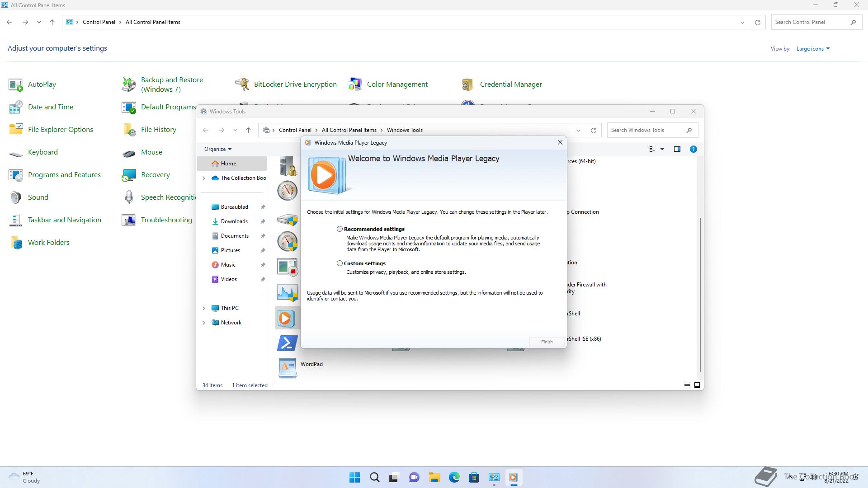This screenshot has width=868, height=488.
Task: Open the Organize dropdown menu
Action: coord(217,149)
